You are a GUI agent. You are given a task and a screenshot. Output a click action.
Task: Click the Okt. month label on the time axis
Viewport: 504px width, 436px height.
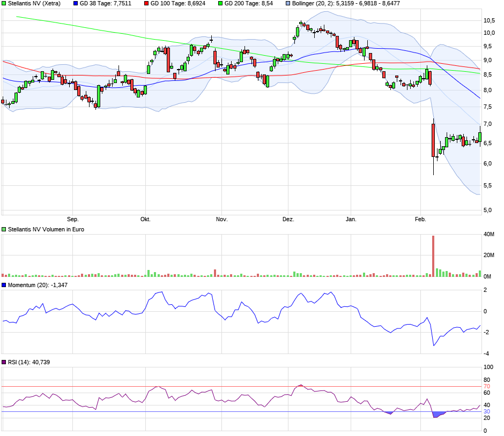click(x=145, y=219)
